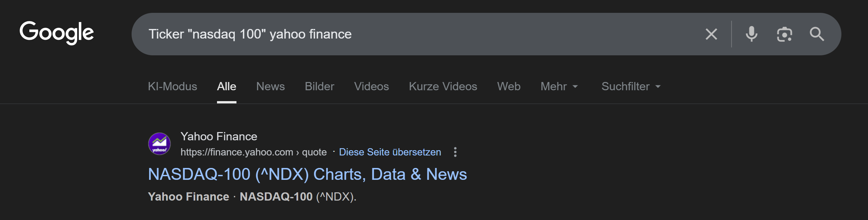Expand the Mehr dropdown
Viewport: 868px width, 220px height.
coord(559,87)
